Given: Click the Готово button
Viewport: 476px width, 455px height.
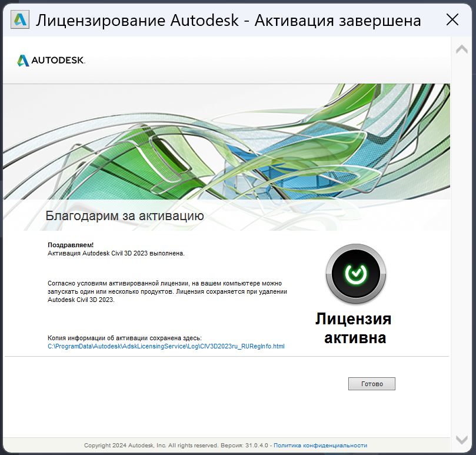Looking at the screenshot, I should pyautogui.click(x=372, y=384).
